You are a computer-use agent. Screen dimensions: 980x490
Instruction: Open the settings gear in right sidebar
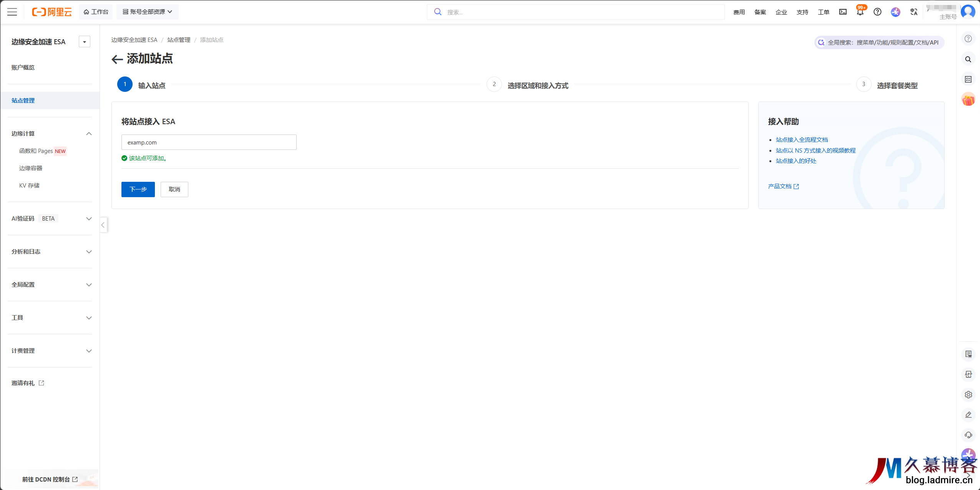[x=968, y=395]
